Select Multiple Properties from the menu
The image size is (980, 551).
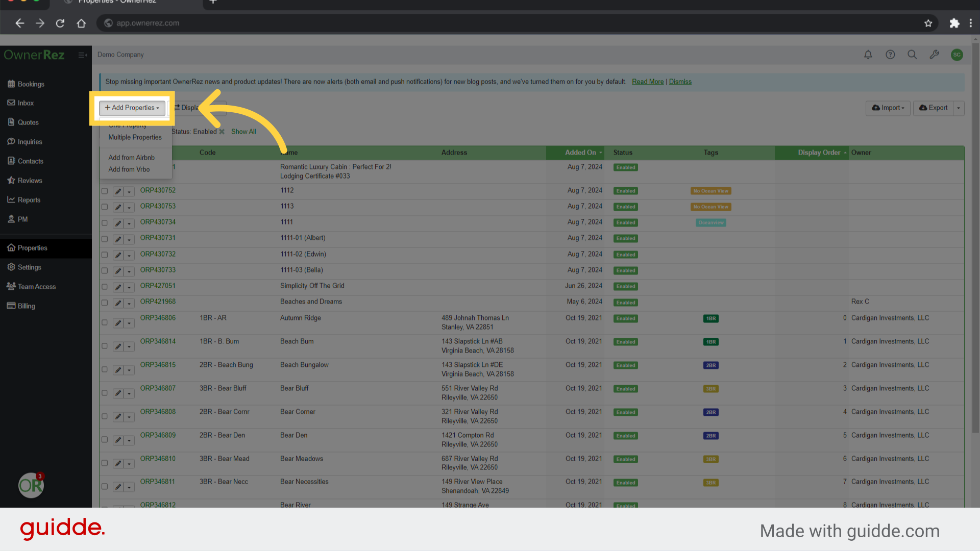coord(134,137)
